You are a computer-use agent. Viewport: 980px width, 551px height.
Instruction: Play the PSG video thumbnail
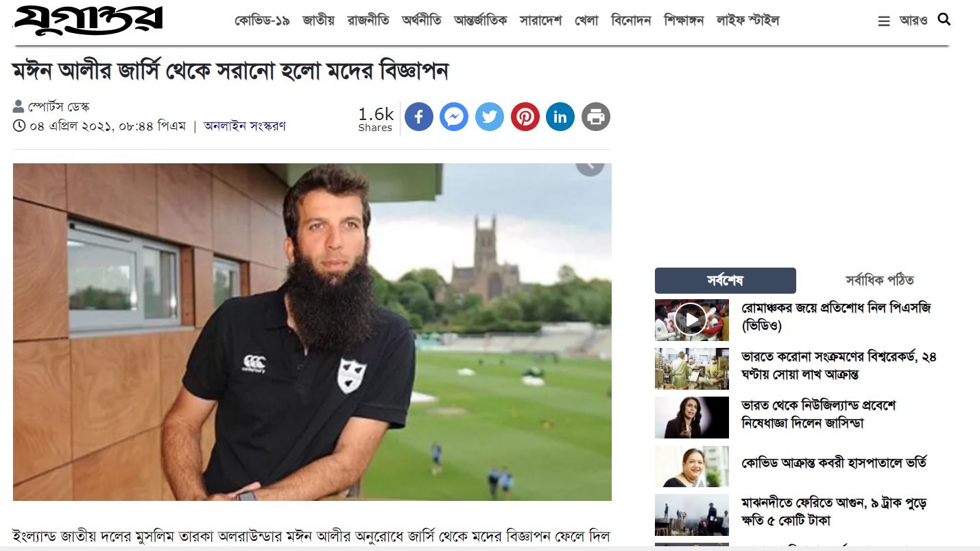[691, 320]
